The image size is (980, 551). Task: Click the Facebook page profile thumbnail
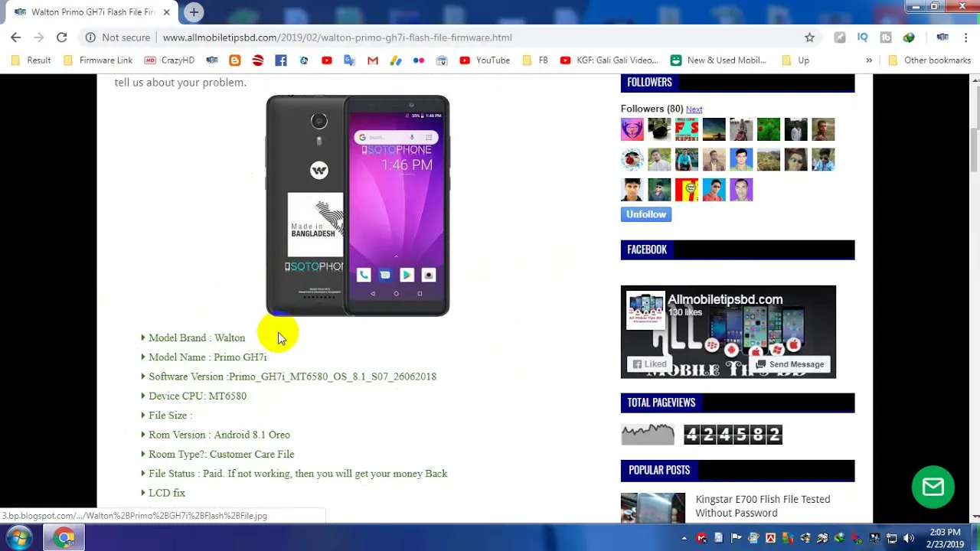click(x=645, y=310)
